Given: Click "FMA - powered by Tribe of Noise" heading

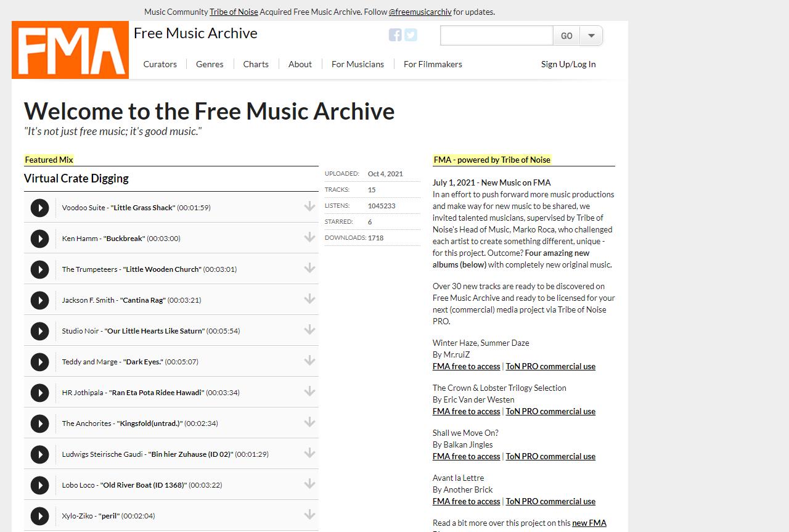Looking at the screenshot, I should [492, 160].
